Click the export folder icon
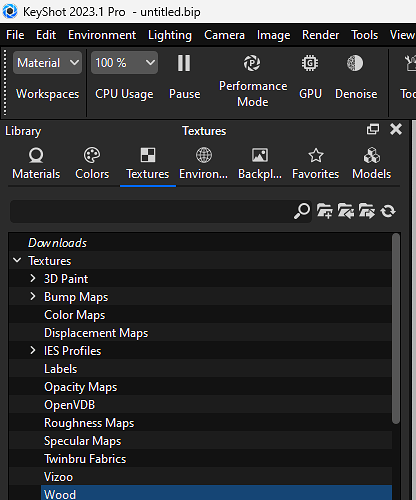The width and height of the screenshot is (416, 500). pyautogui.click(x=367, y=211)
